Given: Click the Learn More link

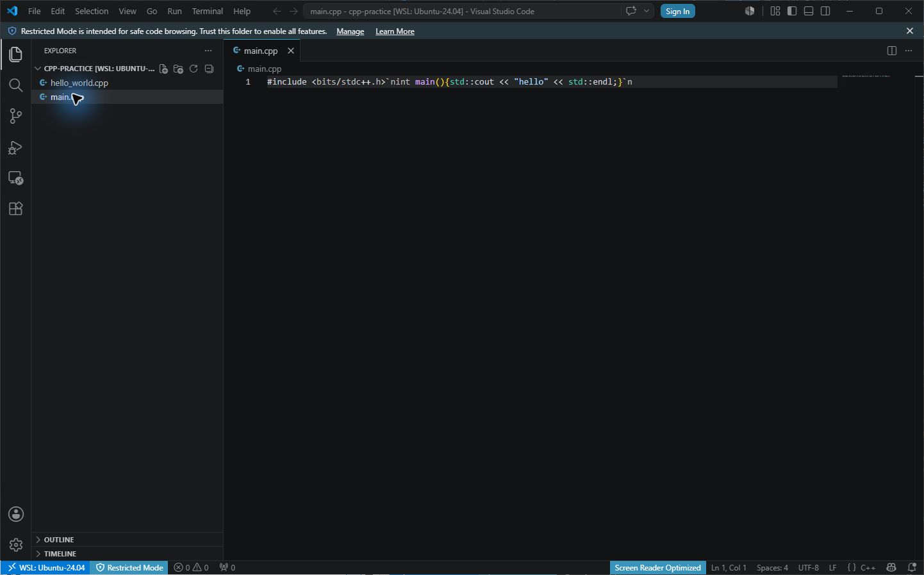Looking at the screenshot, I should [x=395, y=31].
